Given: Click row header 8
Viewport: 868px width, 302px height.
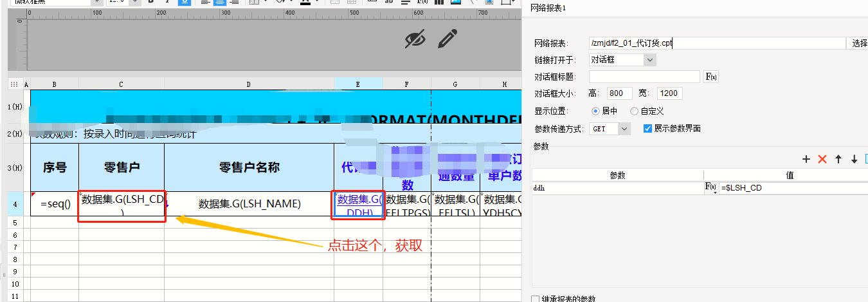Looking at the screenshot, I should point(15,260).
